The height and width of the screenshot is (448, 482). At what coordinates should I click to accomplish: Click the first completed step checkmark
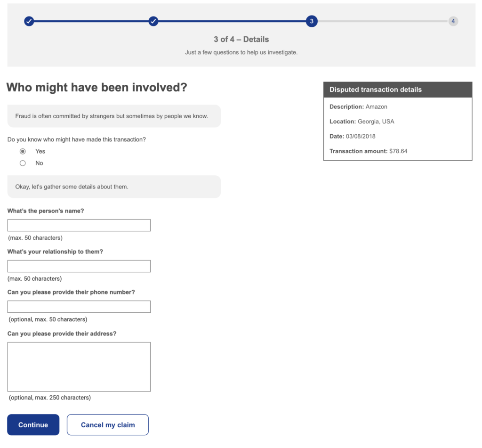click(x=29, y=21)
